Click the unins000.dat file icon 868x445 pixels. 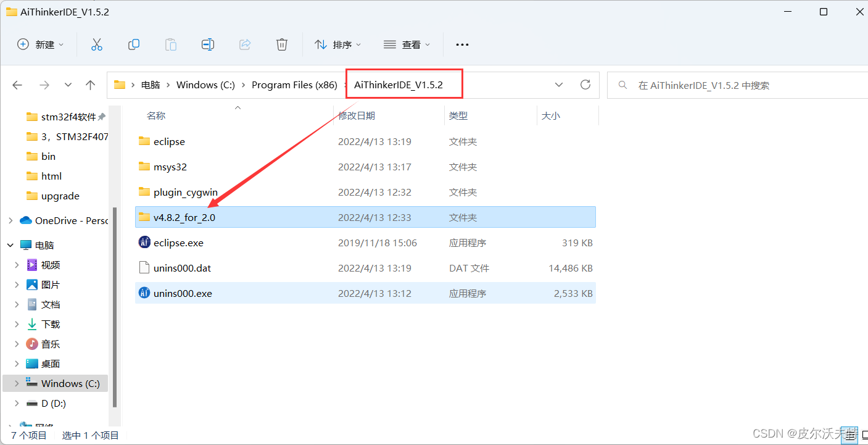[x=144, y=268]
